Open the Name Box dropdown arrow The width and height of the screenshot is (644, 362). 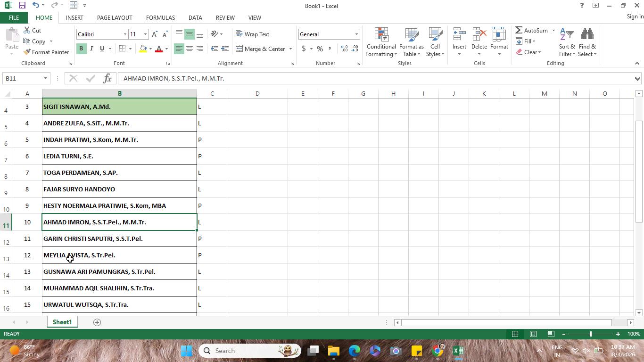click(x=45, y=78)
